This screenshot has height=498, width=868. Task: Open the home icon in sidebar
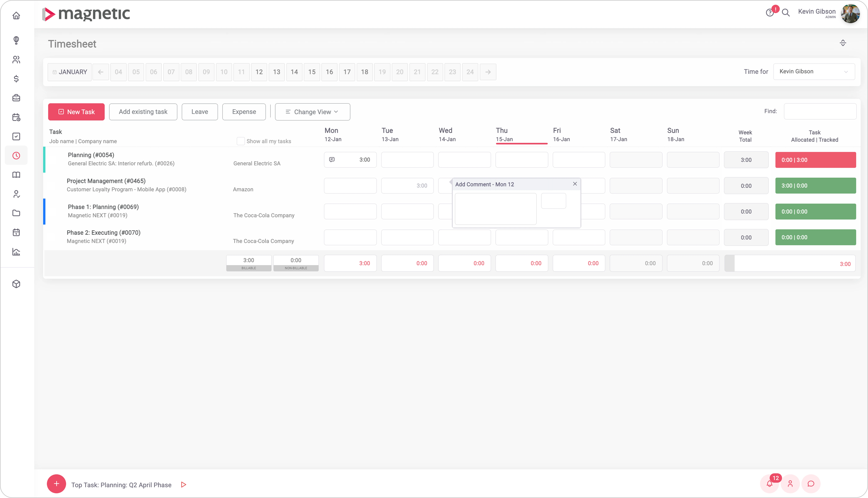(x=16, y=16)
